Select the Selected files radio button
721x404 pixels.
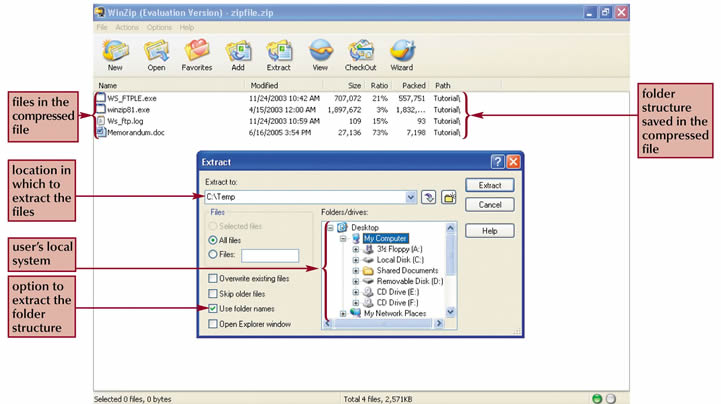click(212, 226)
